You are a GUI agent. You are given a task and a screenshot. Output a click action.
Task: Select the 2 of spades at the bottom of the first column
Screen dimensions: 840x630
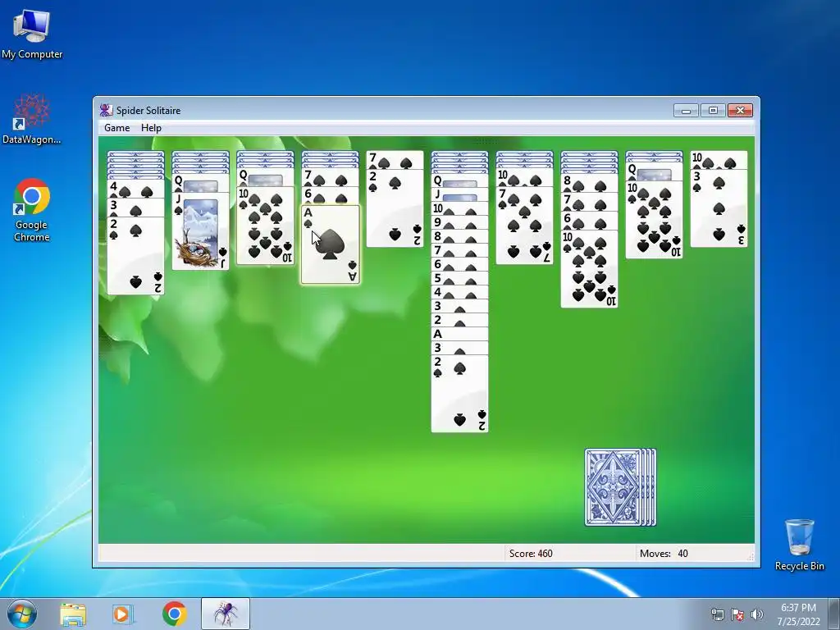(x=136, y=256)
